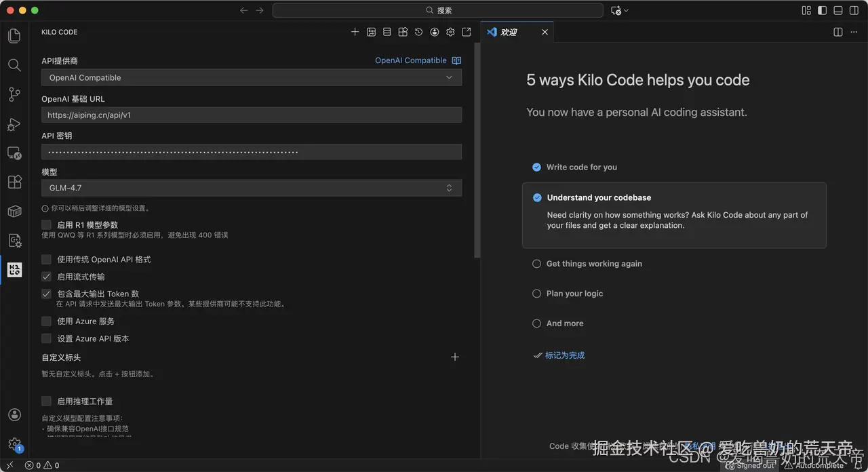This screenshot has width=868, height=472.
Task: Click 标记为完成 mark as done link
Action: [559, 355]
